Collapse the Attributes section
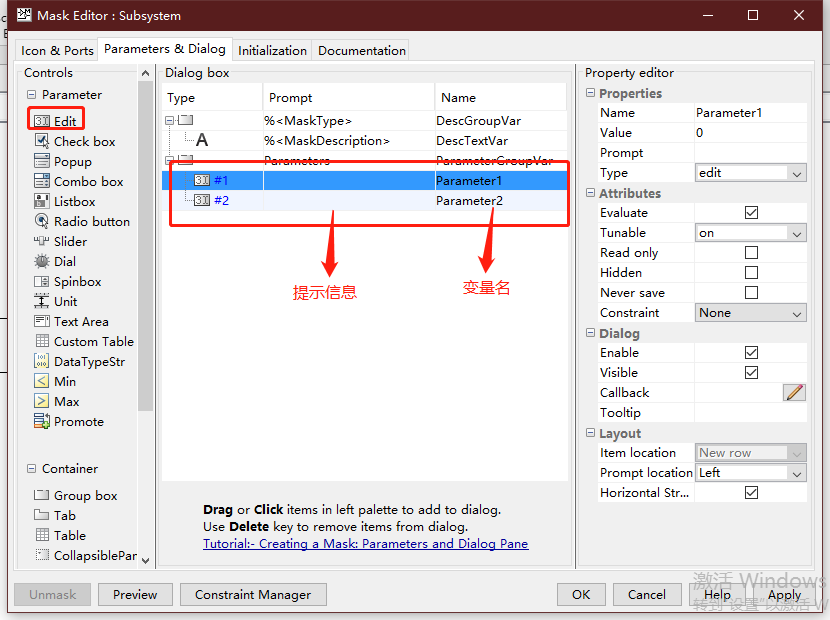Viewport: 830px width, 620px height. (590, 193)
